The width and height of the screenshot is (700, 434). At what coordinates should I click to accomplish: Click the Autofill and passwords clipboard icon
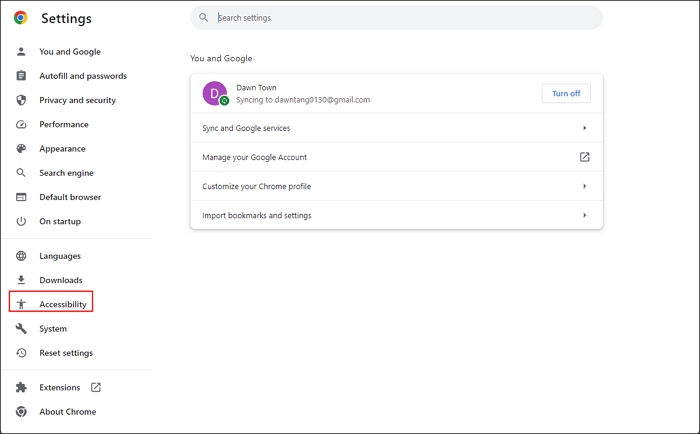click(x=21, y=76)
